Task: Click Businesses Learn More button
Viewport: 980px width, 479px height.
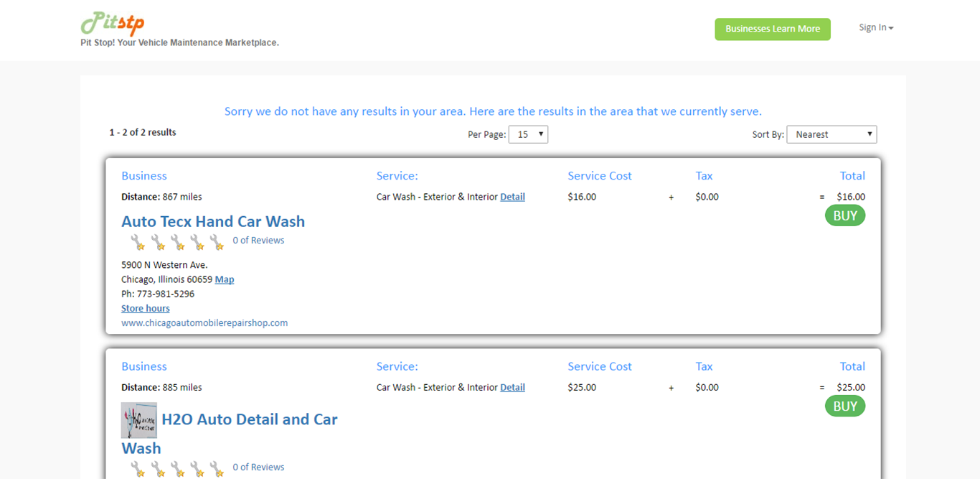Action: click(x=772, y=29)
